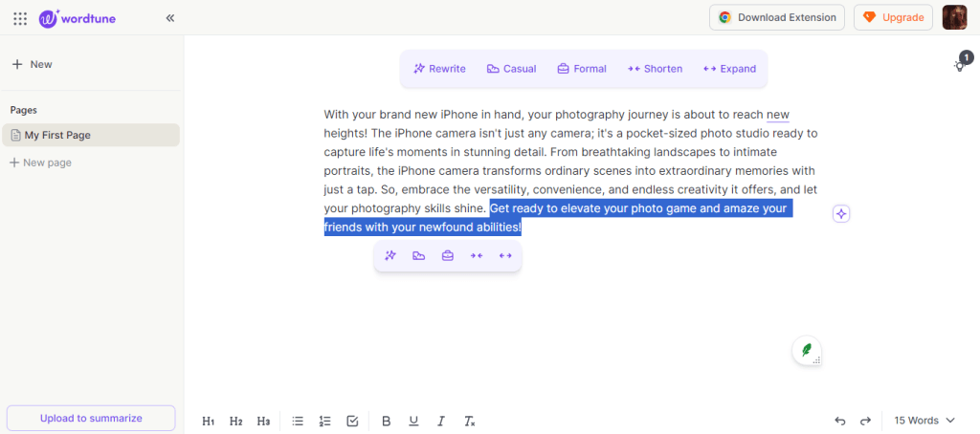
Task: Click Upload to summarize button
Action: [x=91, y=418]
